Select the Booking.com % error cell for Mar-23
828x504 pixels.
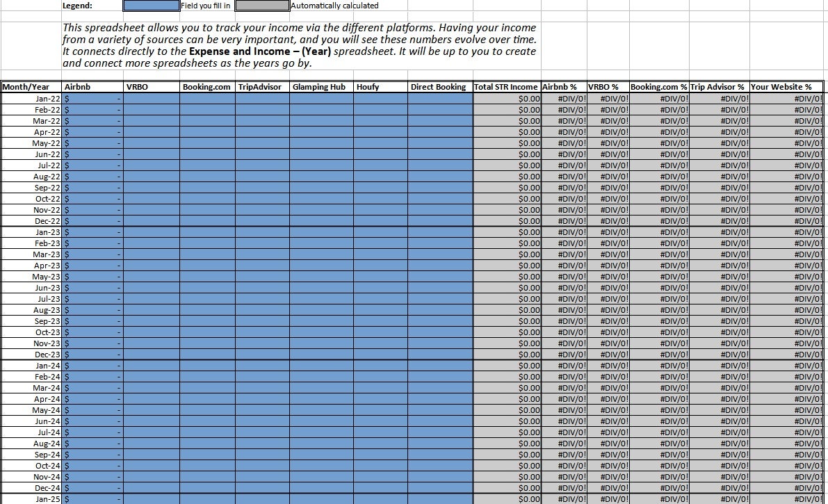(660, 254)
